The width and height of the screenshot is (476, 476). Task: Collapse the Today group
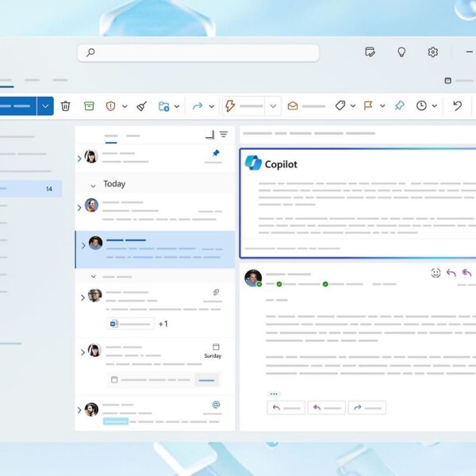[93, 185]
